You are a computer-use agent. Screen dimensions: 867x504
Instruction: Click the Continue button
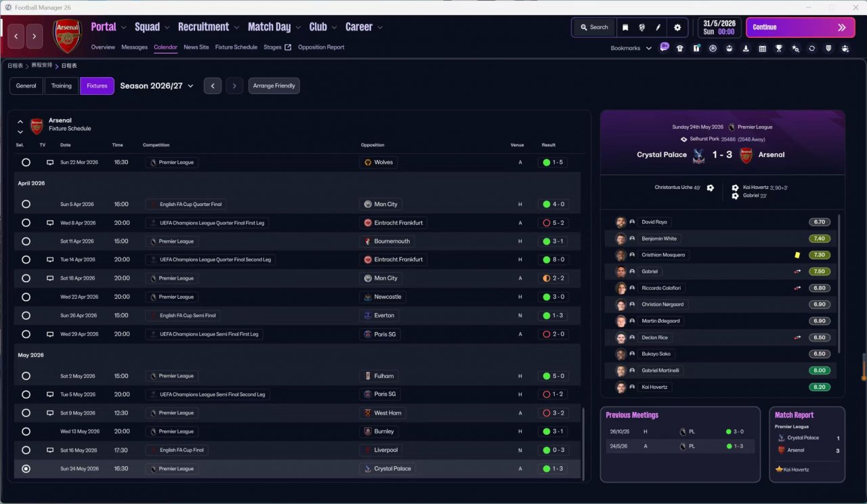[x=800, y=27]
